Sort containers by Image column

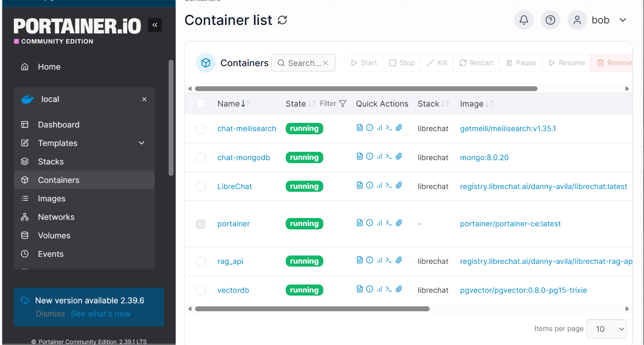(477, 104)
